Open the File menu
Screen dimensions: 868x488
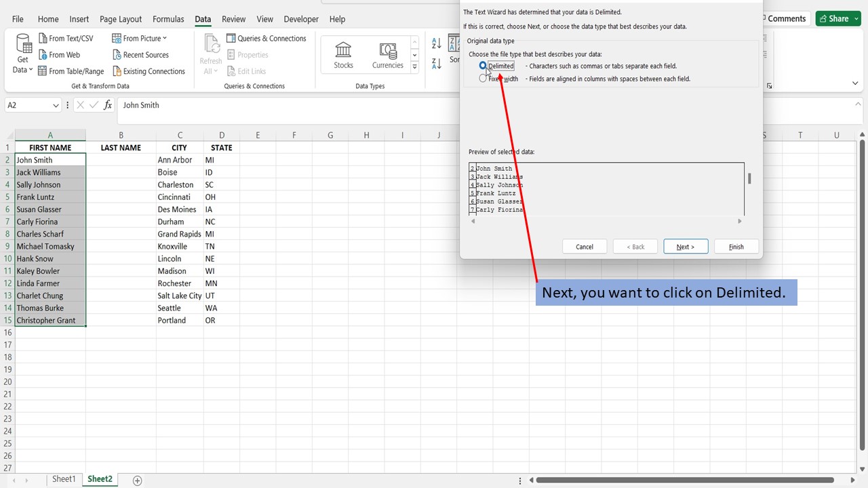tap(18, 19)
